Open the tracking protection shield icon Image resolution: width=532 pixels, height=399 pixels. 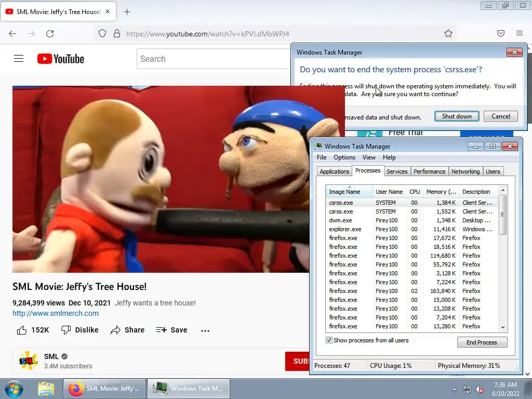[x=102, y=34]
